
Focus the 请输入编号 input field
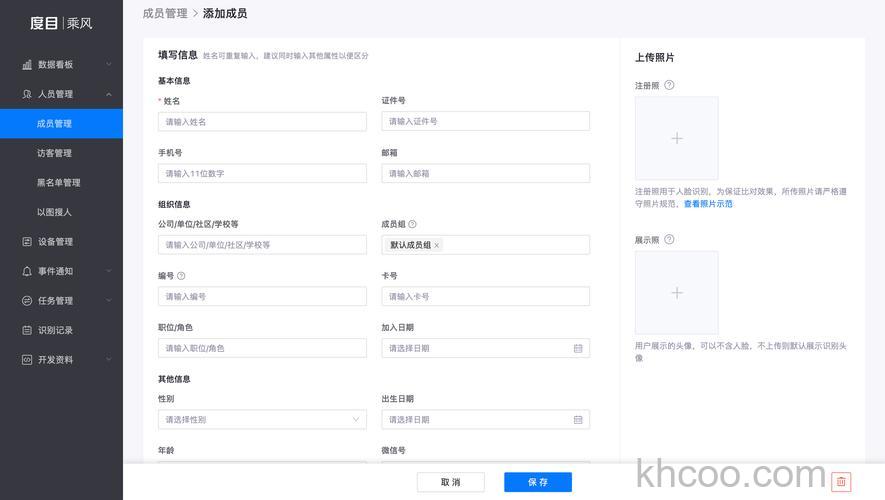[262, 296]
